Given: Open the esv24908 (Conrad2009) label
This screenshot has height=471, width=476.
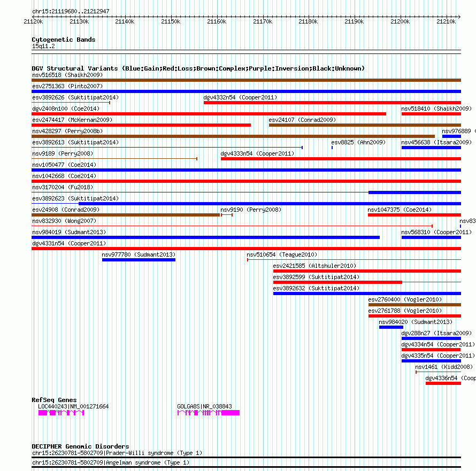Looking at the screenshot, I should click(x=66, y=210).
